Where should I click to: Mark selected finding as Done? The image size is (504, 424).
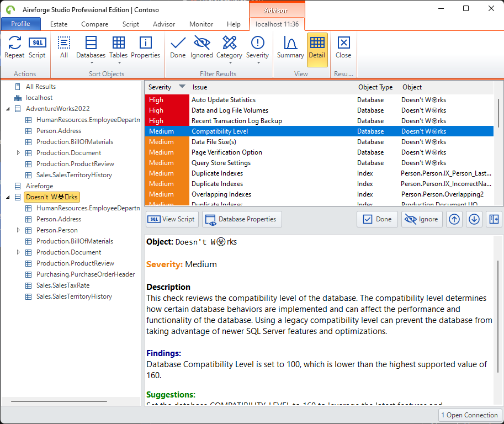pyautogui.click(x=377, y=219)
